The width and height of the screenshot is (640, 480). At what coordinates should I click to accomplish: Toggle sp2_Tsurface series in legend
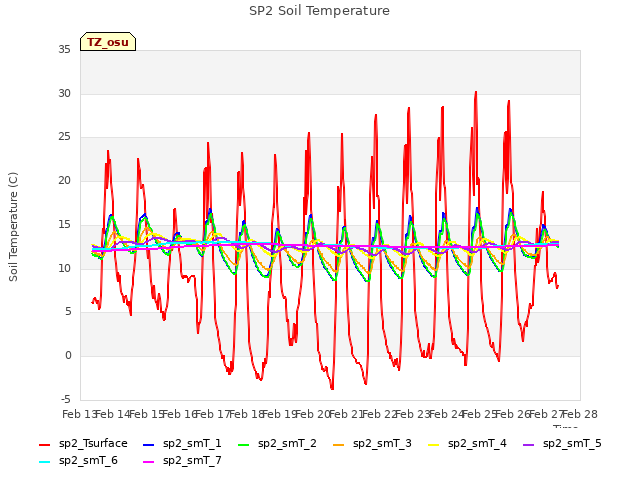click(83, 444)
